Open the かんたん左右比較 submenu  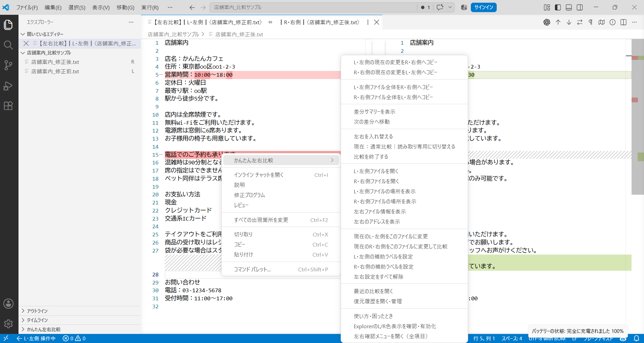[x=281, y=160]
